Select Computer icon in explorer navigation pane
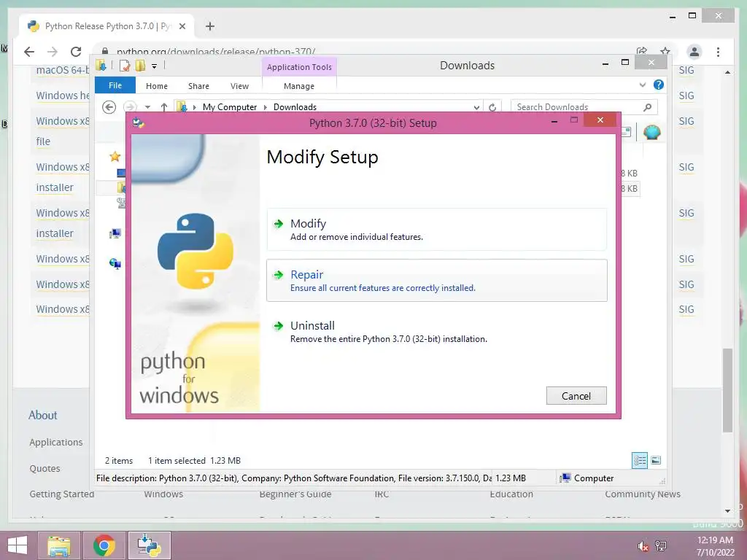 115,233
